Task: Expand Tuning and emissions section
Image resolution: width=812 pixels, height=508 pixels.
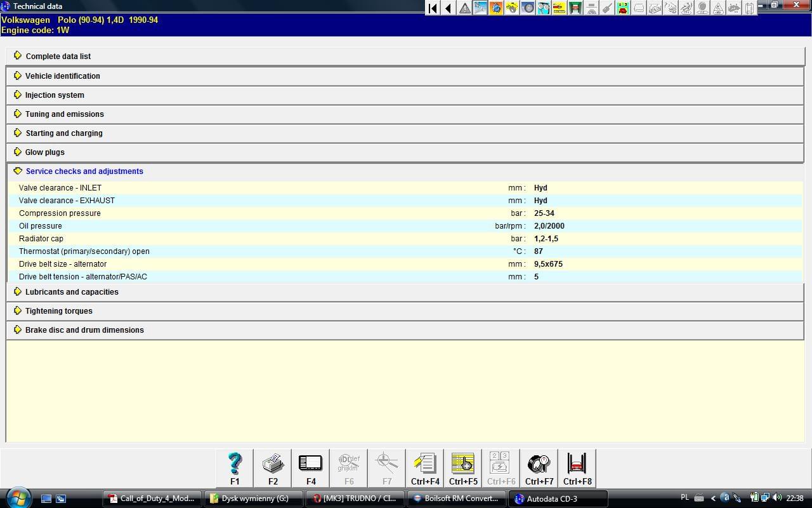Action: (x=405, y=114)
